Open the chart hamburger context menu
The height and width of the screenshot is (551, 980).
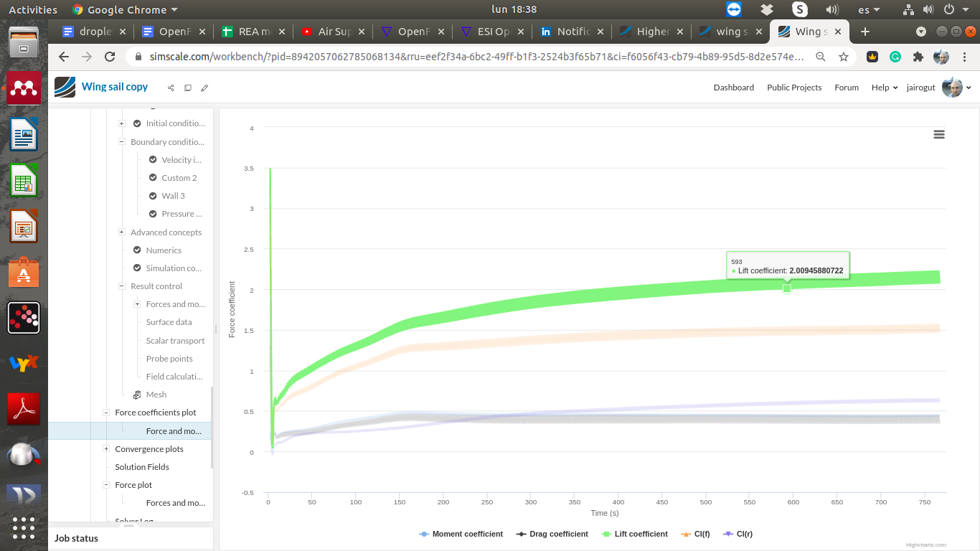939,134
